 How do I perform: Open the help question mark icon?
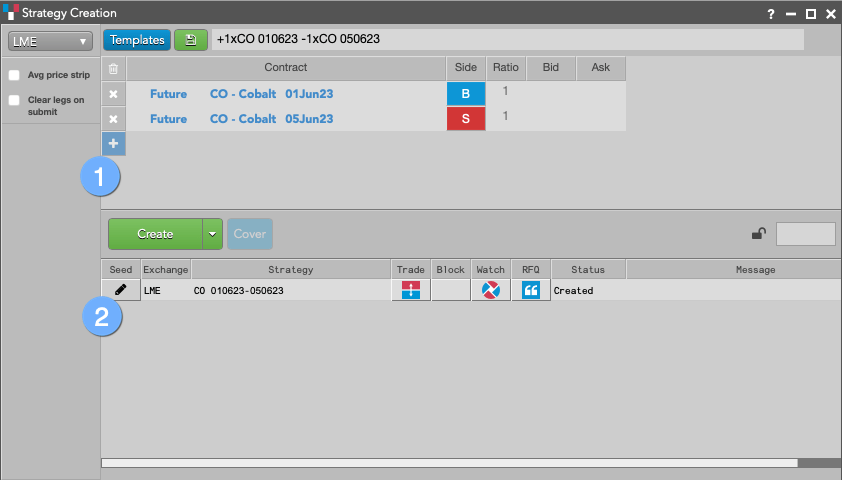771,14
